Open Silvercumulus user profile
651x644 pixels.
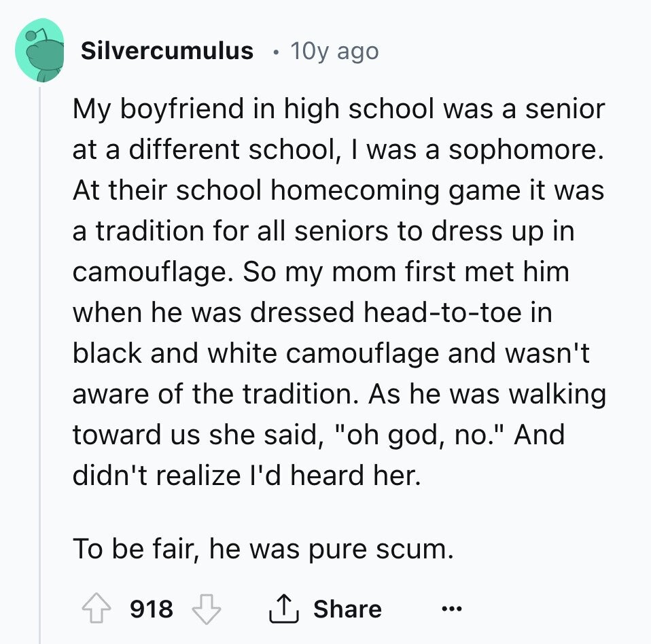point(167,51)
